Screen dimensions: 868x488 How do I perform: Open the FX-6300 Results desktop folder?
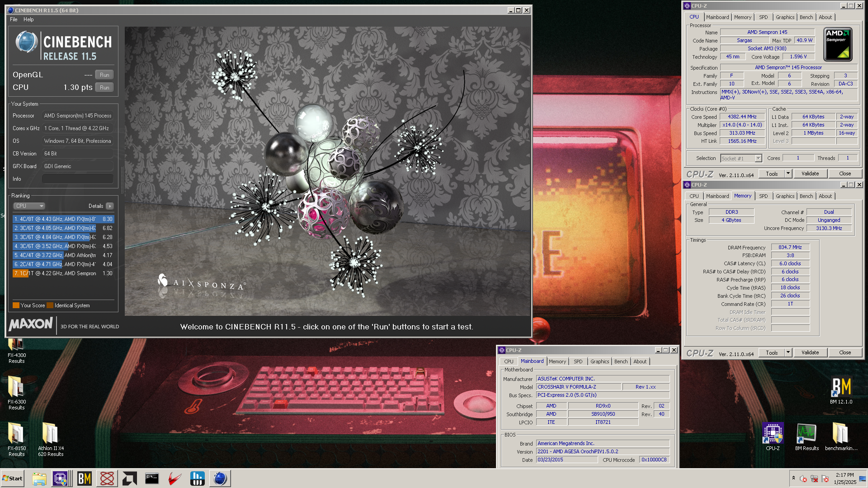pos(16,393)
